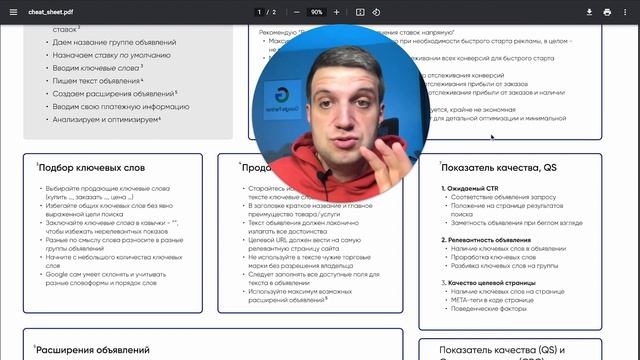Click the fit to page icon
Image resolution: width=640 pixels, height=360 pixels.
click(x=360, y=12)
